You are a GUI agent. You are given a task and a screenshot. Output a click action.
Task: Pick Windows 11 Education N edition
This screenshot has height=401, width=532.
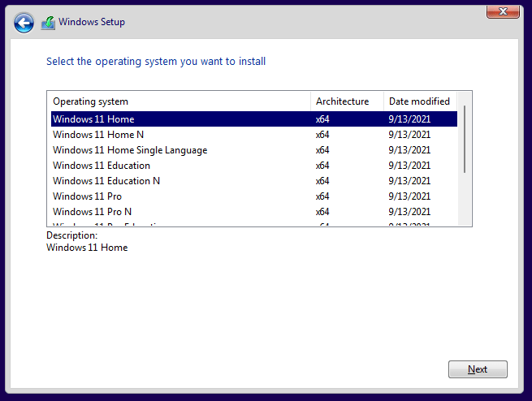pyautogui.click(x=106, y=181)
